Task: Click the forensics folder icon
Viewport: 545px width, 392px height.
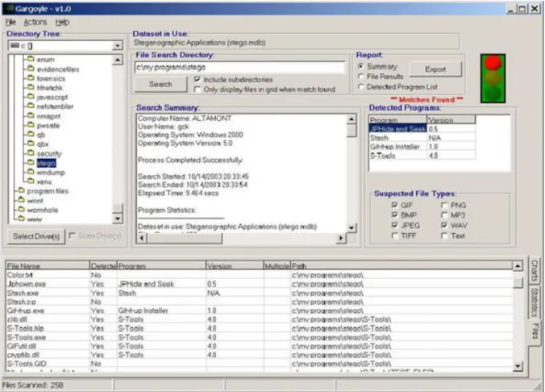Action: pos(31,78)
